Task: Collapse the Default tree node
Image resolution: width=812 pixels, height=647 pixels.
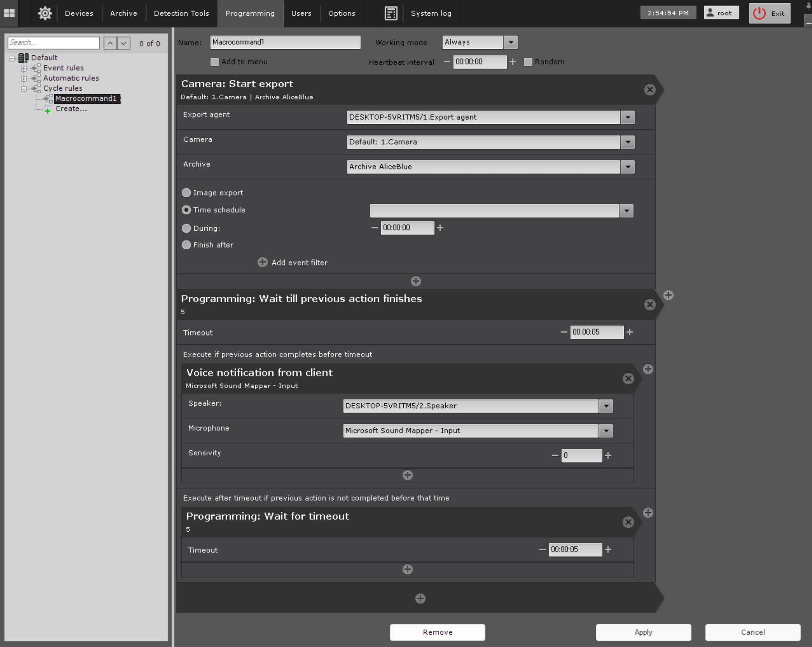Action: [12, 58]
